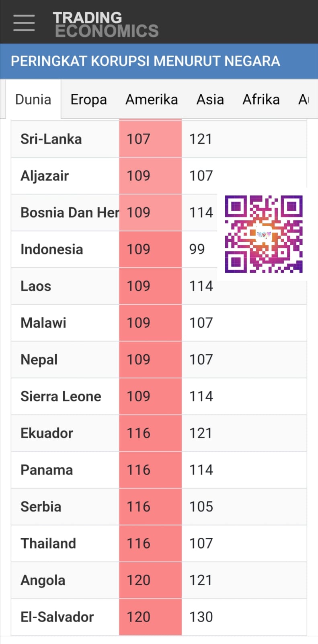Tap the QR code image

pyautogui.click(x=263, y=234)
